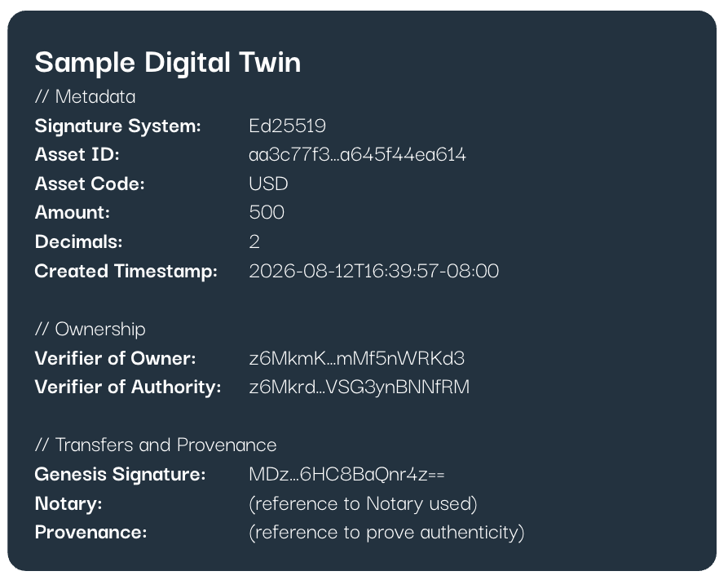Select the Metadata section comment

point(85,96)
